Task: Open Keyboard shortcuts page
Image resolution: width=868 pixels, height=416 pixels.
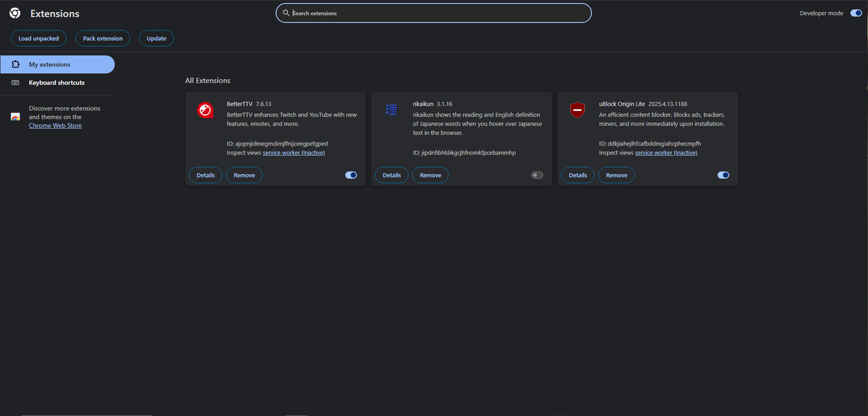Action: coord(57,83)
